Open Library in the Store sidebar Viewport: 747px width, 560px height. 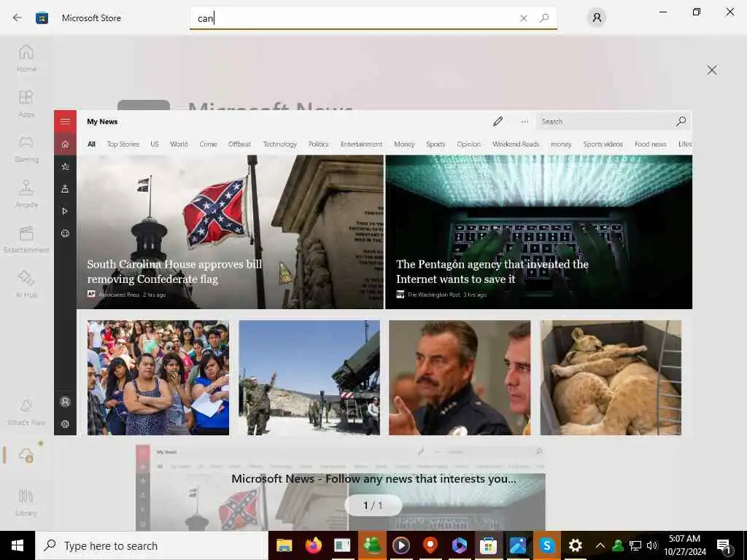(26, 502)
